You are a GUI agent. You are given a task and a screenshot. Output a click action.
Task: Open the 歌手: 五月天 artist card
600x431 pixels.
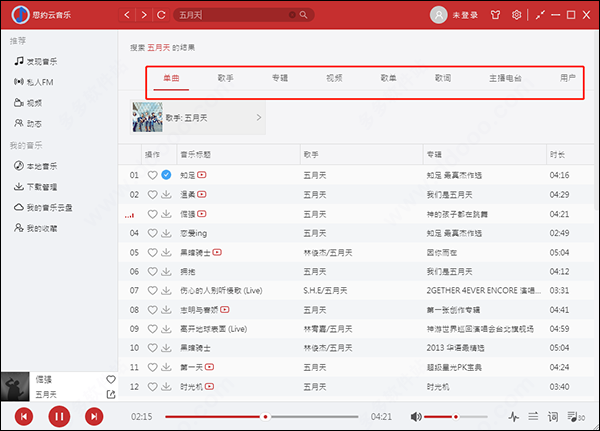tap(198, 118)
